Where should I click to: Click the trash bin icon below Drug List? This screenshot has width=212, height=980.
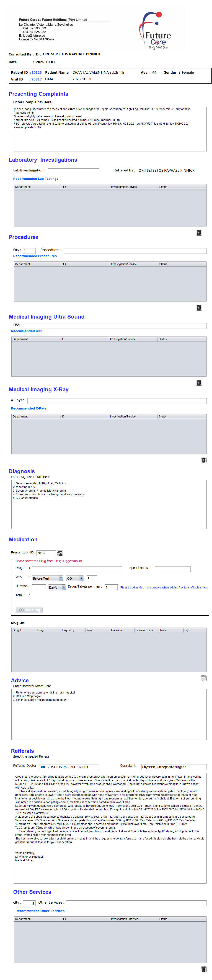(203, 678)
